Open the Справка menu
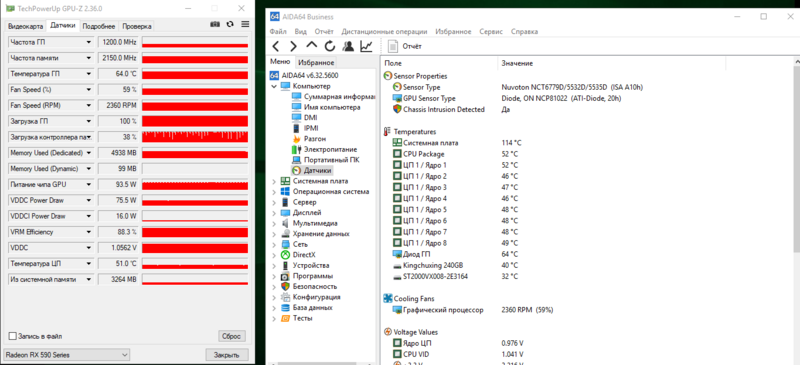Viewport: 800px width, 365px height. pyautogui.click(x=524, y=31)
